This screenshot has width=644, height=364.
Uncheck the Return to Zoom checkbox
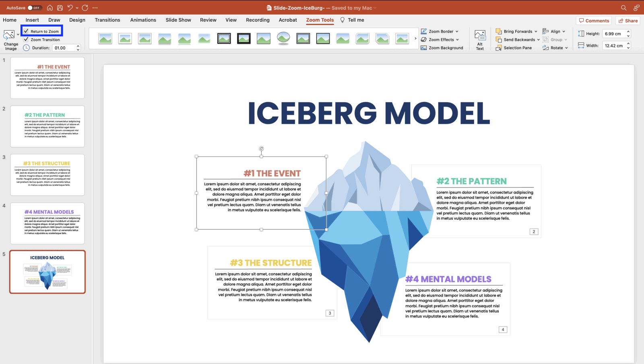(x=26, y=31)
